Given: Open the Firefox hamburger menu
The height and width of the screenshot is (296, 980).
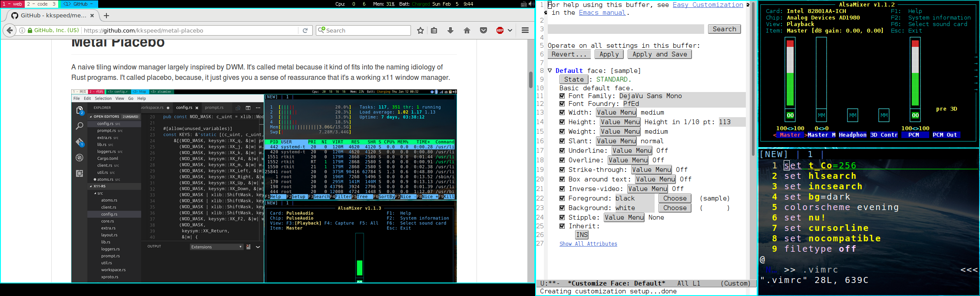Looking at the screenshot, I should click(525, 30).
